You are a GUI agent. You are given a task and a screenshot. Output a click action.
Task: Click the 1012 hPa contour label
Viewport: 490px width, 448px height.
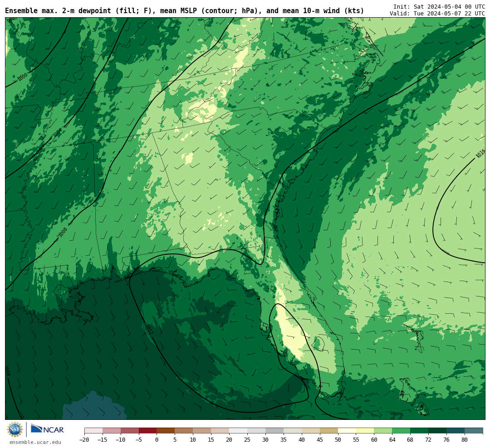pyautogui.click(x=149, y=329)
